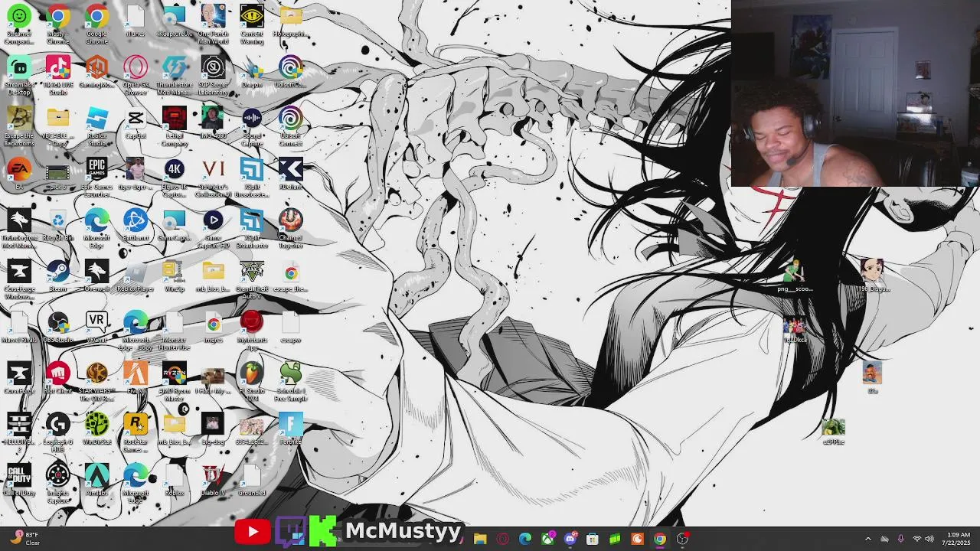Open the Riot Client shortcut
The image size is (980, 551).
coord(58,378)
